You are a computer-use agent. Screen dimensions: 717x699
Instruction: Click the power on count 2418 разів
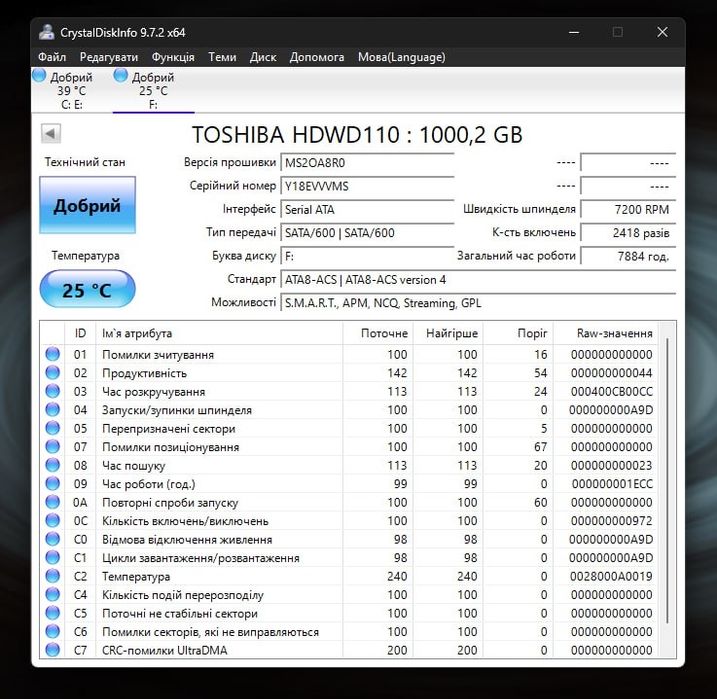[x=628, y=233]
